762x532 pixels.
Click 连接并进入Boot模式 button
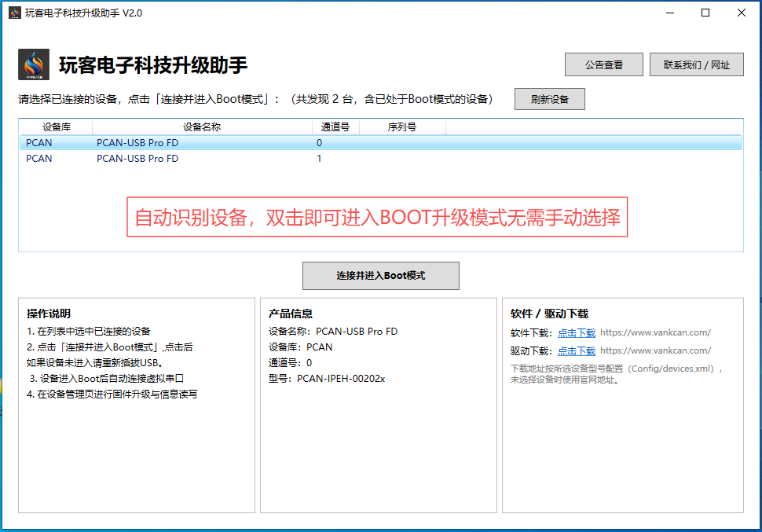[380, 276]
